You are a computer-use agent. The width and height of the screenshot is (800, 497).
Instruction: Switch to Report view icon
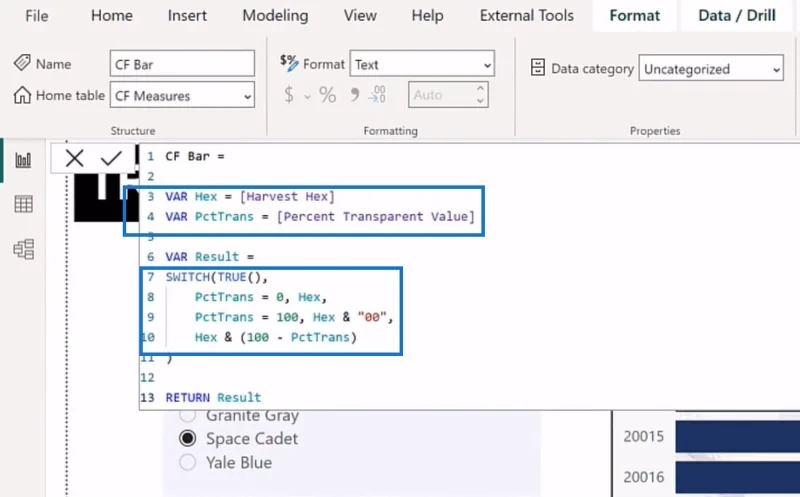tap(23, 160)
